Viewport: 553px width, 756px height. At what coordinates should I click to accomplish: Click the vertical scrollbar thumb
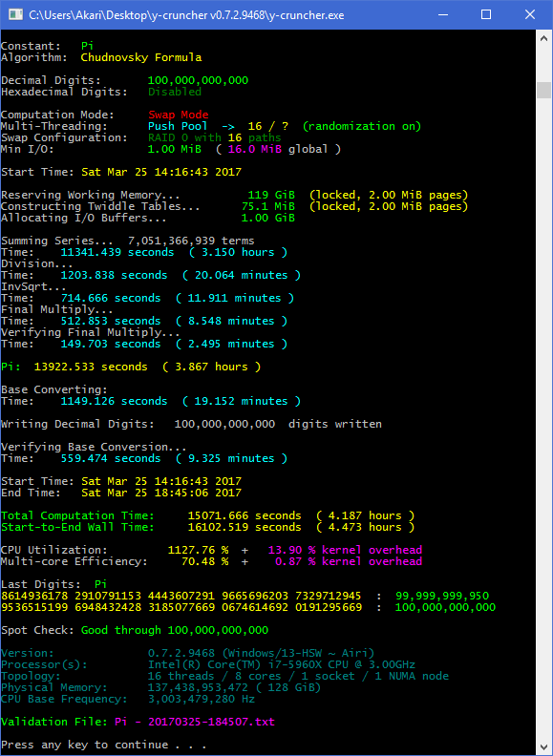click(x=544, y=90)
